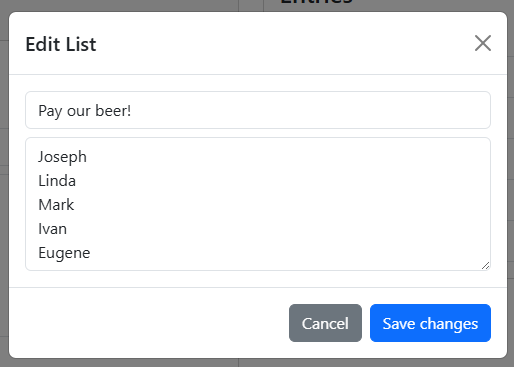Click partially hidden Entries heading behind dialog
Viewport: 514px width, 367px height.
[x=316, y=2]
